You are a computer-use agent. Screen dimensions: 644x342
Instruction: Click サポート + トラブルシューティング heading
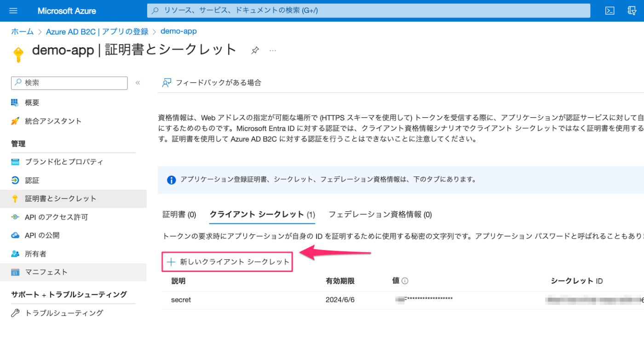69,294
